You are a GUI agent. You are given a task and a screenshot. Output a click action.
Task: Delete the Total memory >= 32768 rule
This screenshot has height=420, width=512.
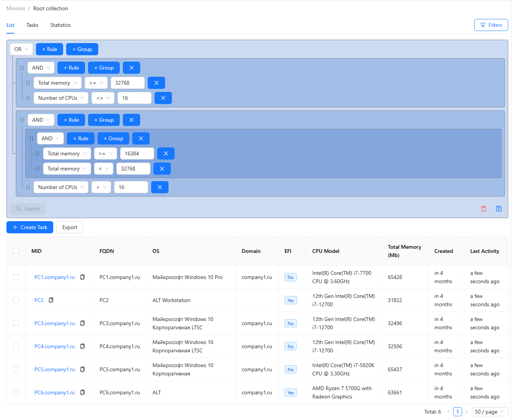click(156, 83)
